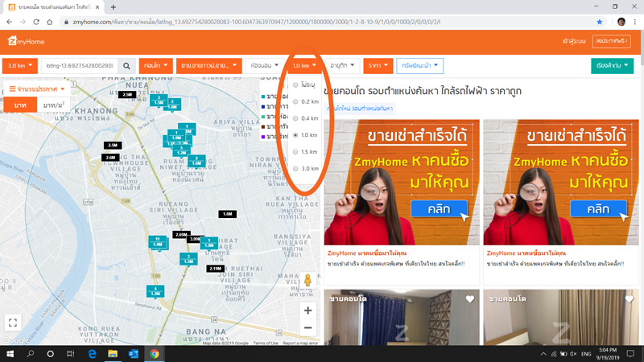Click the Street View pegman icon
Screen dimensions: 644x362
[x=308, y=281]
